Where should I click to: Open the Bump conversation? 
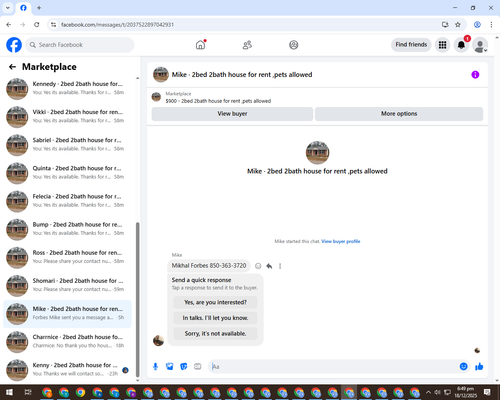tap(67, 229)
